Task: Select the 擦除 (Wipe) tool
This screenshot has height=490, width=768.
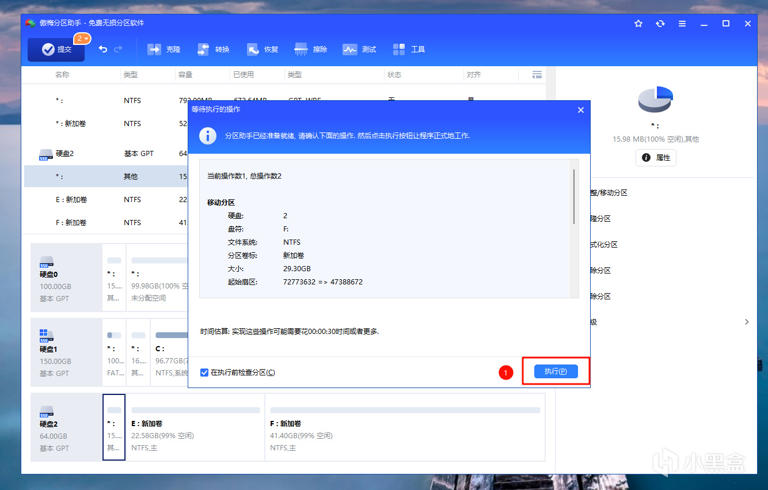Action: tap(311, 49)
